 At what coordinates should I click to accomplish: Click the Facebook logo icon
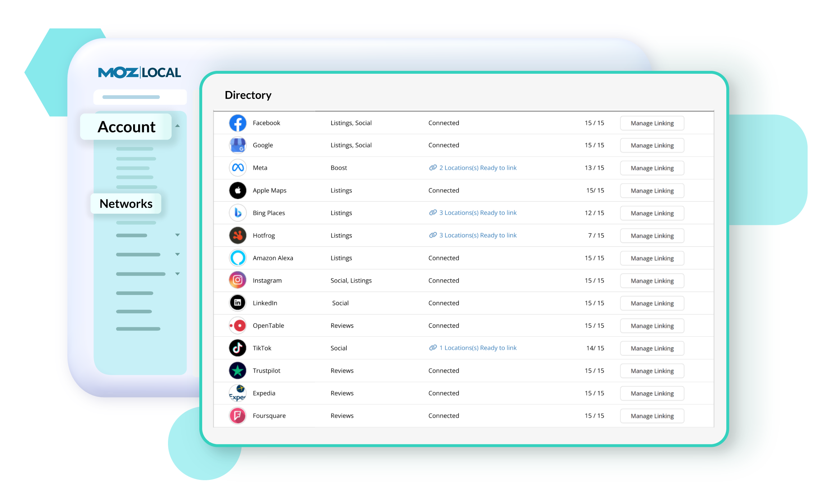pyautogui.click(x=237, y=123)
